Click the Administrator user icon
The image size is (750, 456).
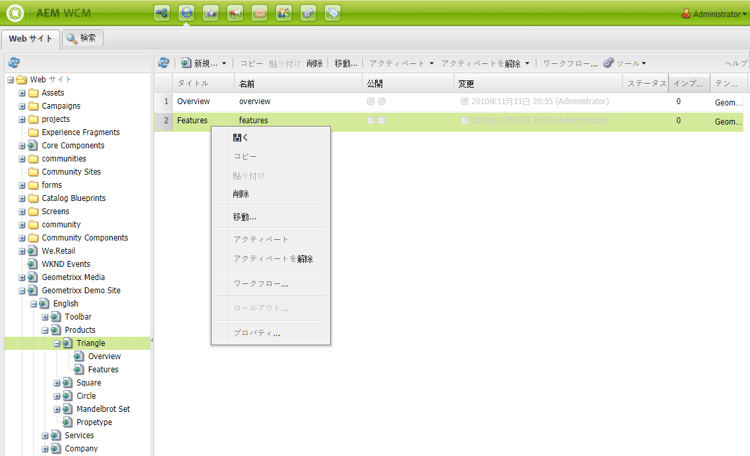[686, 13]
